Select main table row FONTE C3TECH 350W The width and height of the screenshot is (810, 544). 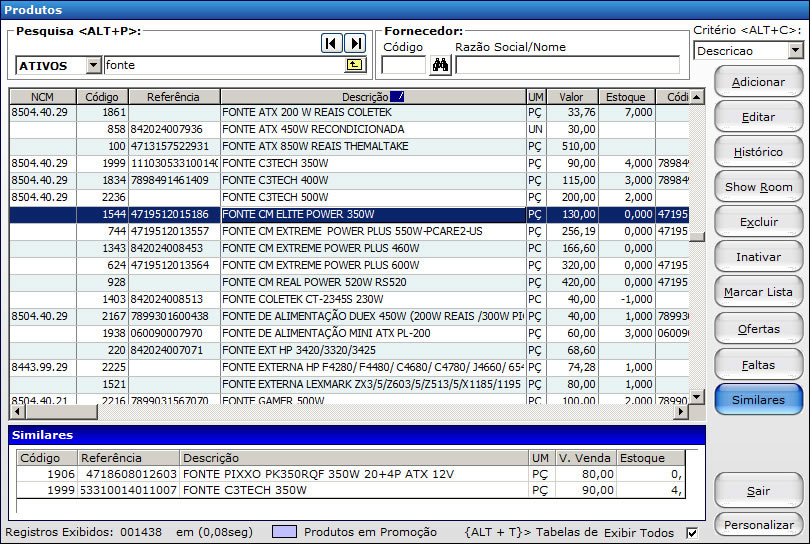click(349, 163)
